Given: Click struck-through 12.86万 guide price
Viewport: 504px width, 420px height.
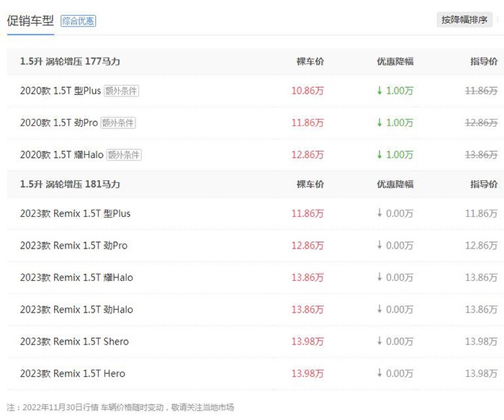Looking at the screenshot, I should click(x=481, y=123).
